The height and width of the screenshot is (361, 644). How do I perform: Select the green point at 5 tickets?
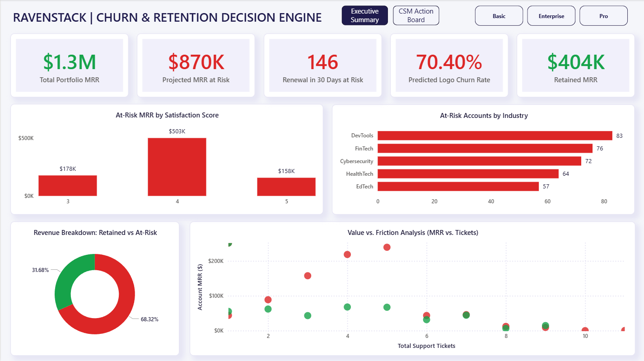(387, 307)
